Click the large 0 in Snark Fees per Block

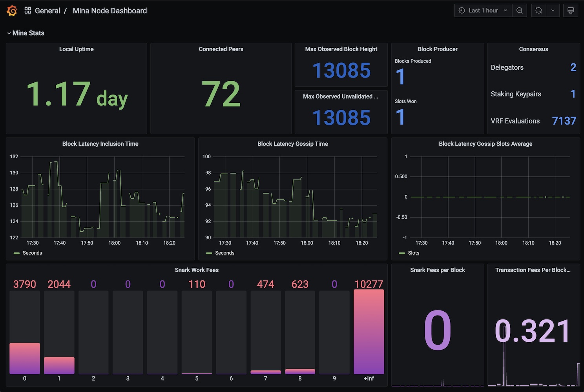point(438,330)
